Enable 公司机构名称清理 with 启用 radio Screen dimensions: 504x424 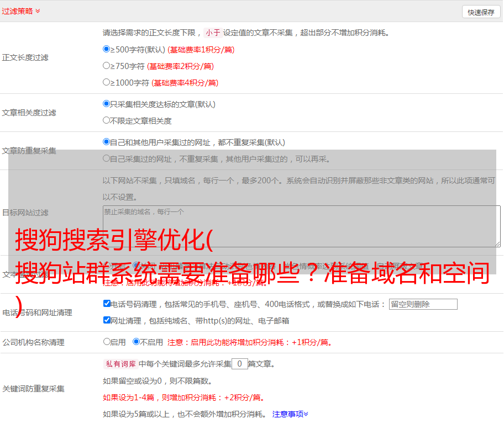(x=107, y=342)
